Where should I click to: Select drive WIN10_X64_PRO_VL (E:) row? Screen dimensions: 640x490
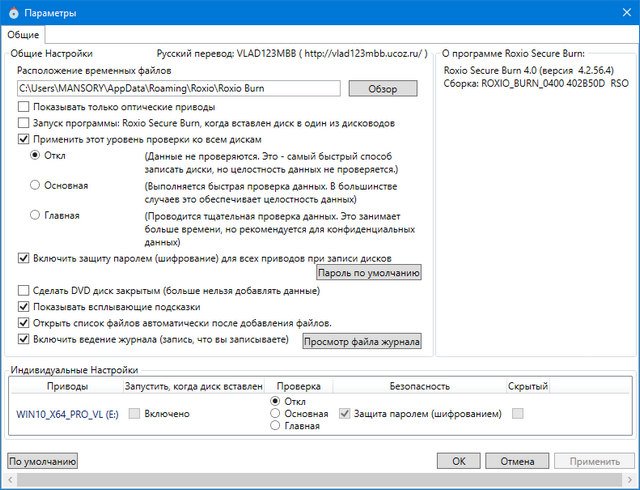[x=67, y=414]
